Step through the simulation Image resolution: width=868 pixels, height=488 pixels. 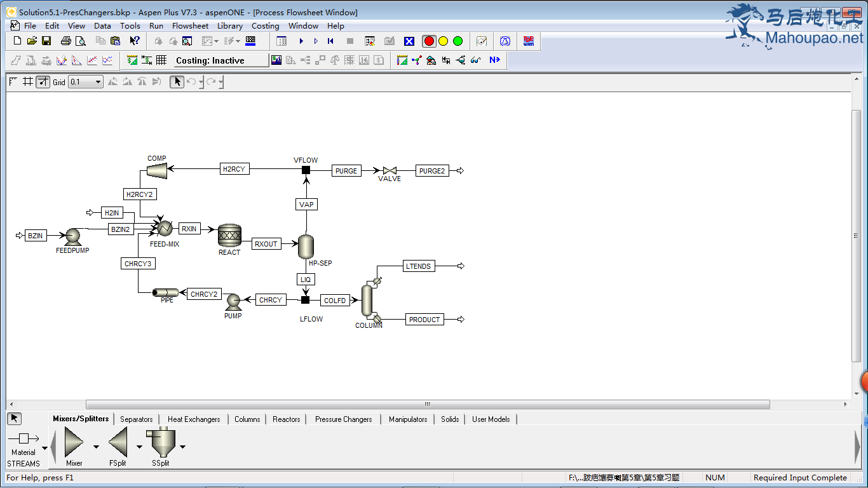316,41
